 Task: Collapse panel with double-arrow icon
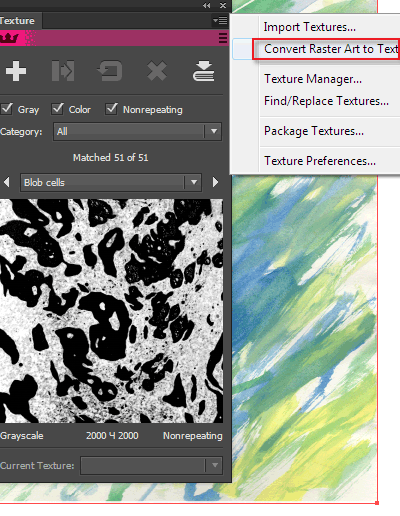pos(207,5)
